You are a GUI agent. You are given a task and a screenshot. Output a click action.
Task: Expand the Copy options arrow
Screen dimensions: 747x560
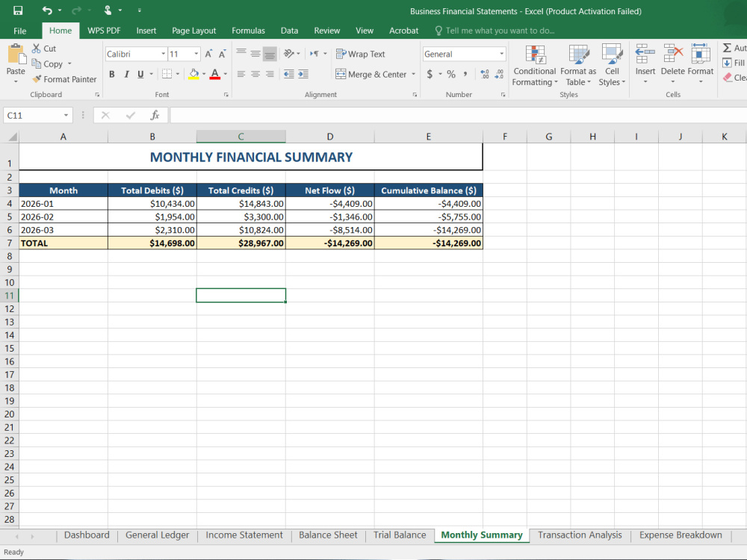pos(69,63)
